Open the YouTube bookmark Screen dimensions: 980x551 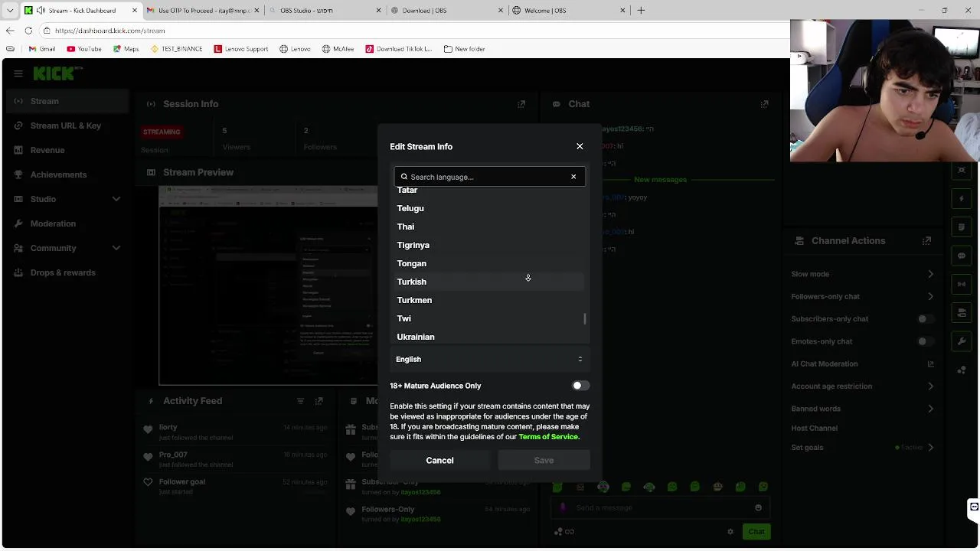coord(84,49)
